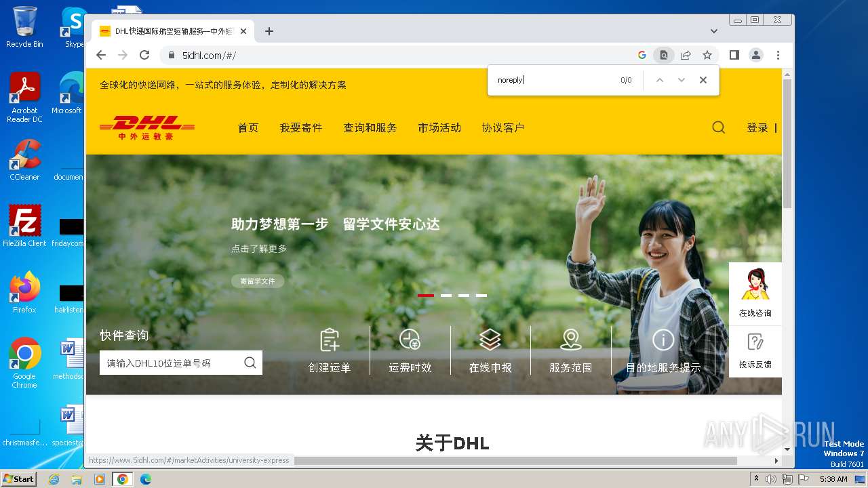868x488 pixels.
Task: Open the Chrome profile avatar
Action: [756, 55]
